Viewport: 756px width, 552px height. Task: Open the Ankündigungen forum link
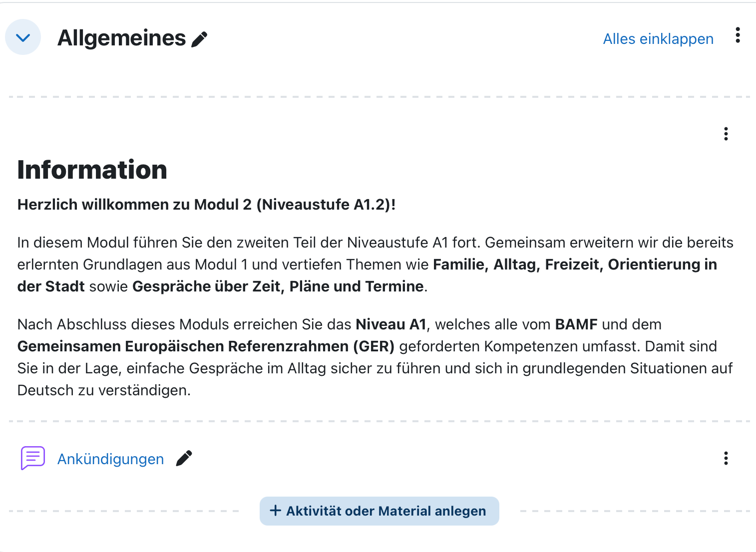[x=110, y=459]
